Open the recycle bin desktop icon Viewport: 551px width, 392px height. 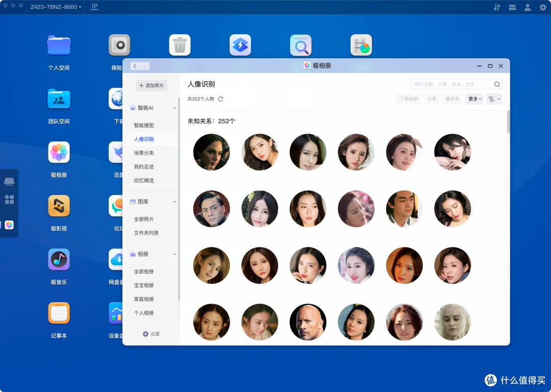click(180, 45)
